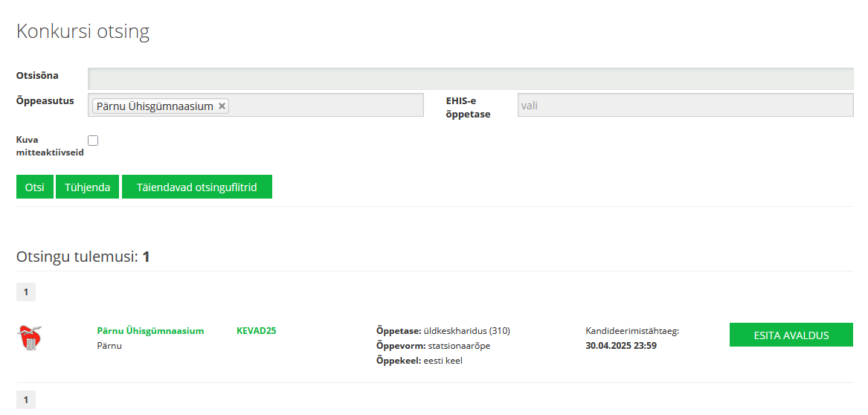Click in the Õppeasutus selection field
868x415 pixels.
[x=256, y=105]
